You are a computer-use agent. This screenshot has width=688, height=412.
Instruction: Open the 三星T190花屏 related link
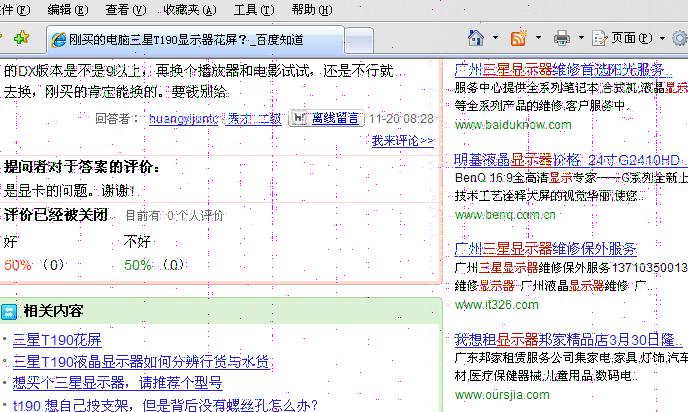pyautogui.click(x=57, y=340)
